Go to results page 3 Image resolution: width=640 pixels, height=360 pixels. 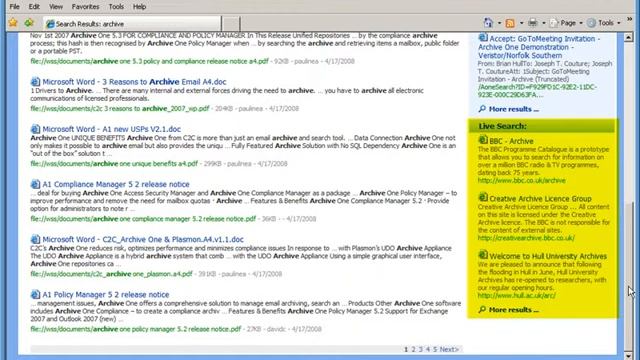point(420,349)
